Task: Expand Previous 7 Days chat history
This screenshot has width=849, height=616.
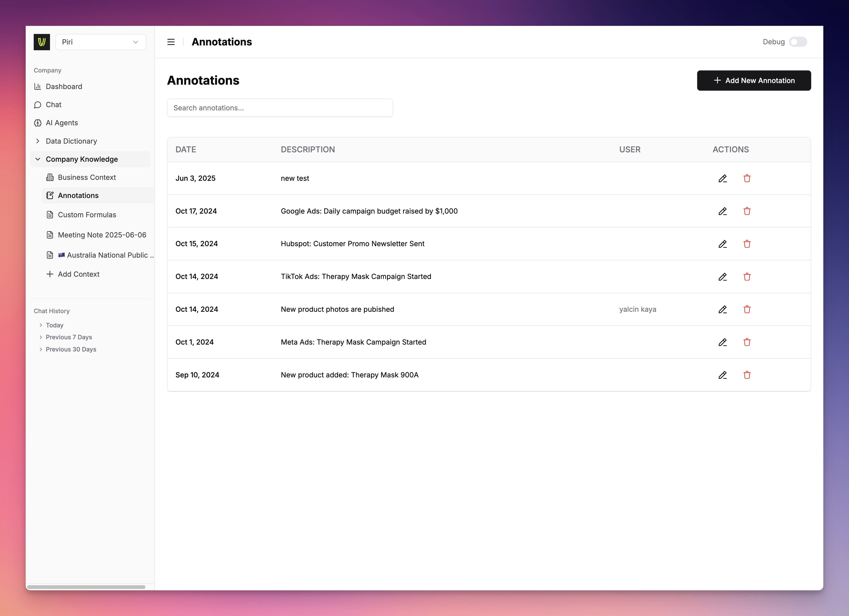Action: pos(69,337)
